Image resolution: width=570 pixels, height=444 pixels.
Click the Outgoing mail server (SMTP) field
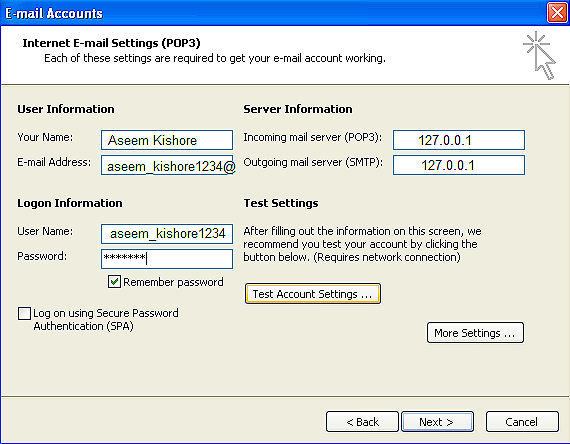459,165
